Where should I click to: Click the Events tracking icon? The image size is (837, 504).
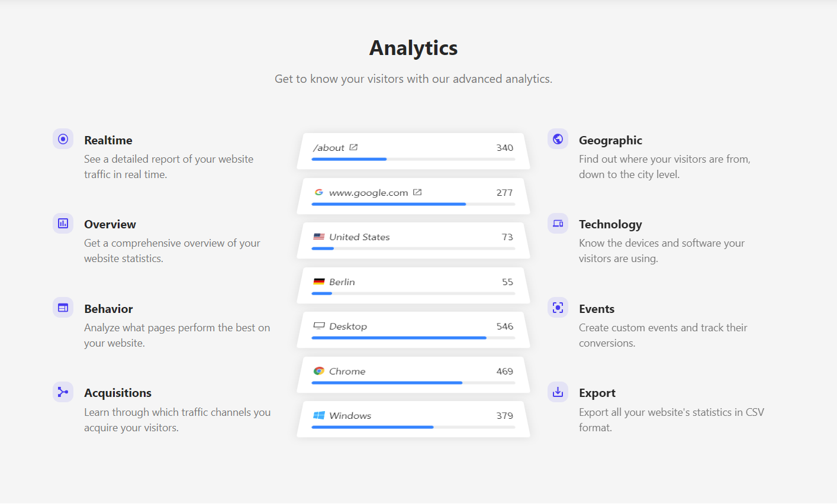click(557, 307)
